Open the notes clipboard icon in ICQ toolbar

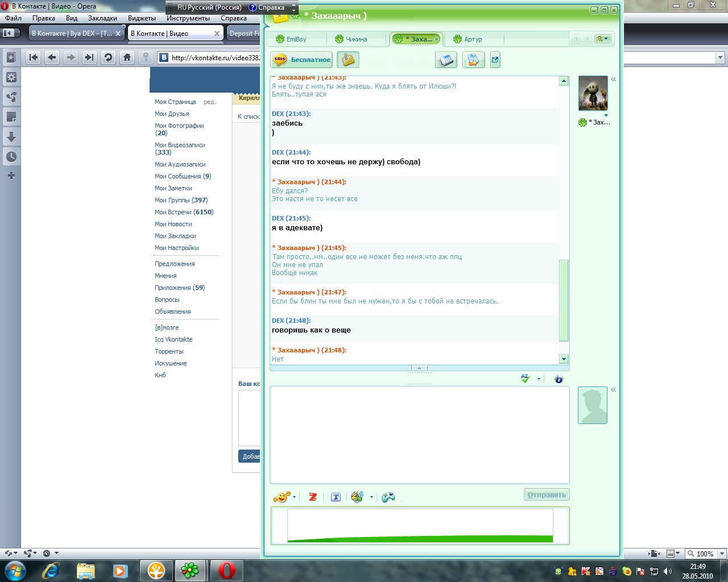348,60
